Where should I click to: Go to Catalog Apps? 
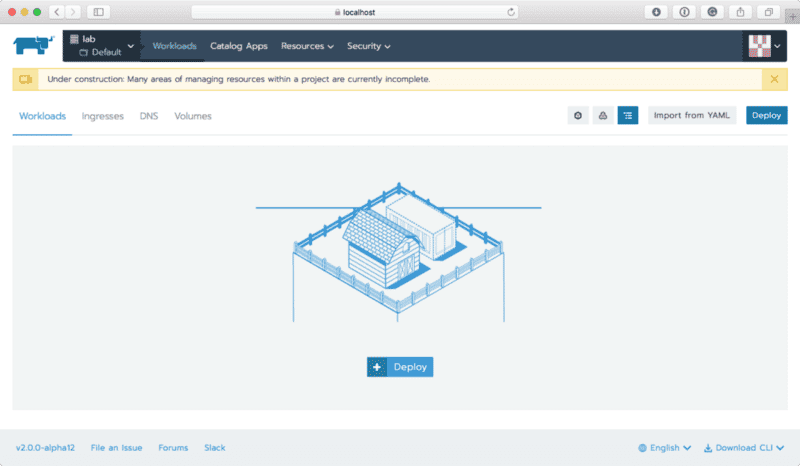[239, 46]
